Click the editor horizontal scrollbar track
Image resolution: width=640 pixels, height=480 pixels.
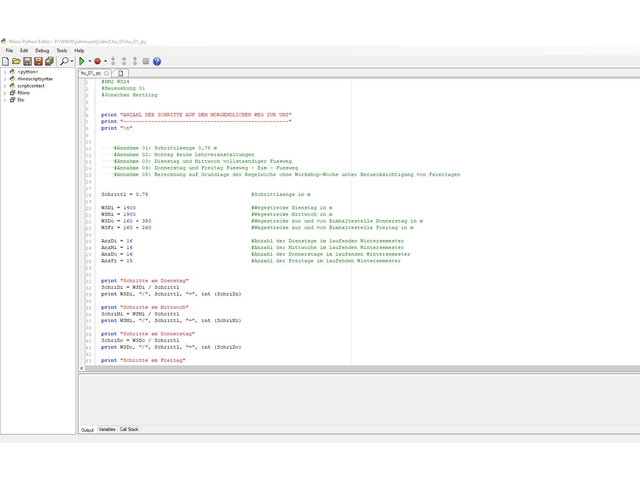(x=362, y=368)
